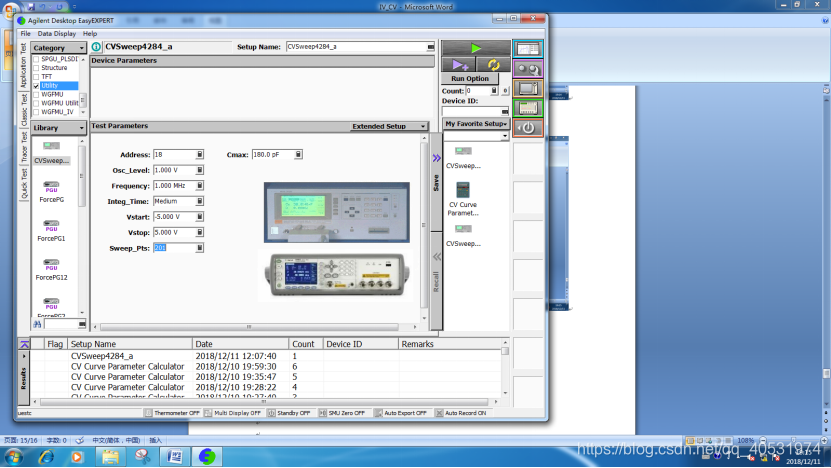Viewport: 831px width, 468px height.
Task: Open the Device ID dropdown button
Action: coord(505,111)
